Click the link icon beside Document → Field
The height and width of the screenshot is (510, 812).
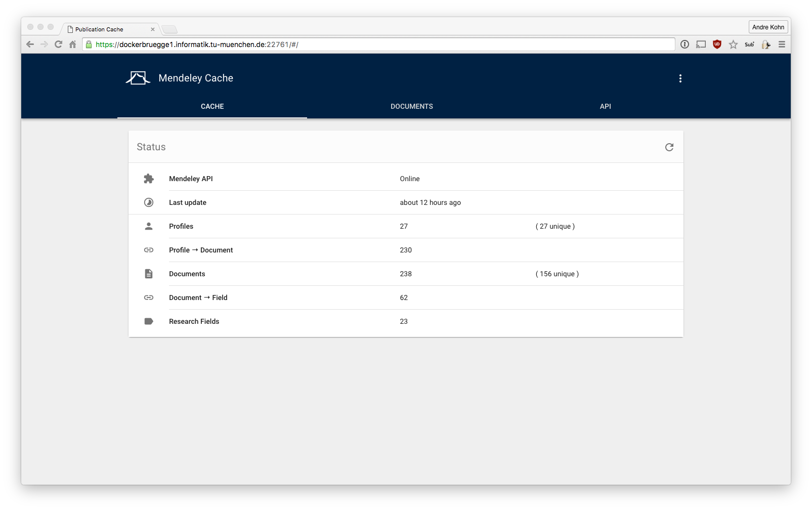[x=149, y=297]
